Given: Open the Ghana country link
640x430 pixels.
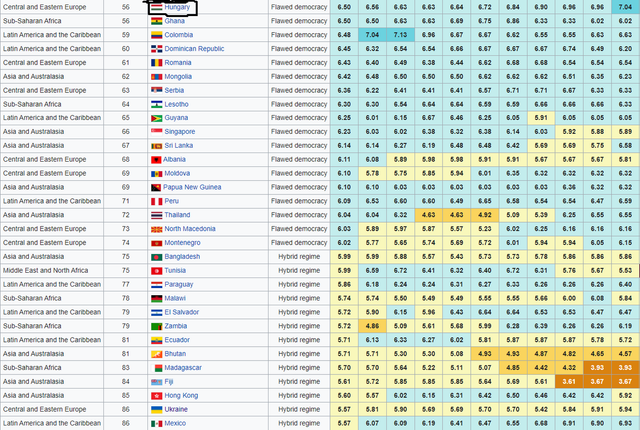Looking at the screenshot, I should point(174,21).
